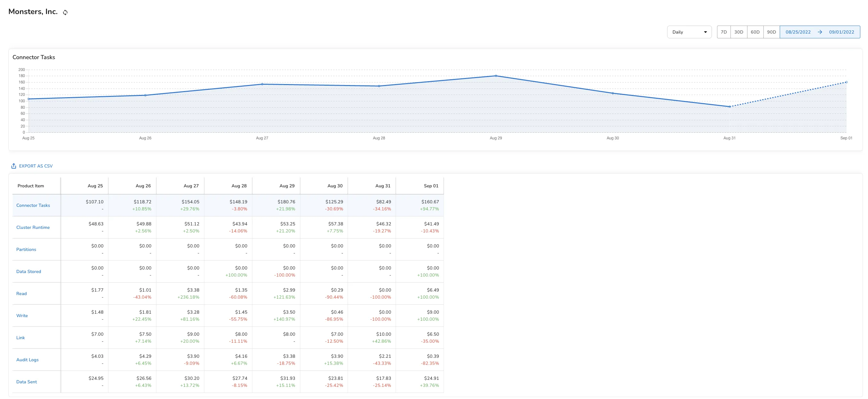Click the Aug 25 table column header
Image resolution: width=868 pixels, height=399 pixels.
(x=95, y=186)
